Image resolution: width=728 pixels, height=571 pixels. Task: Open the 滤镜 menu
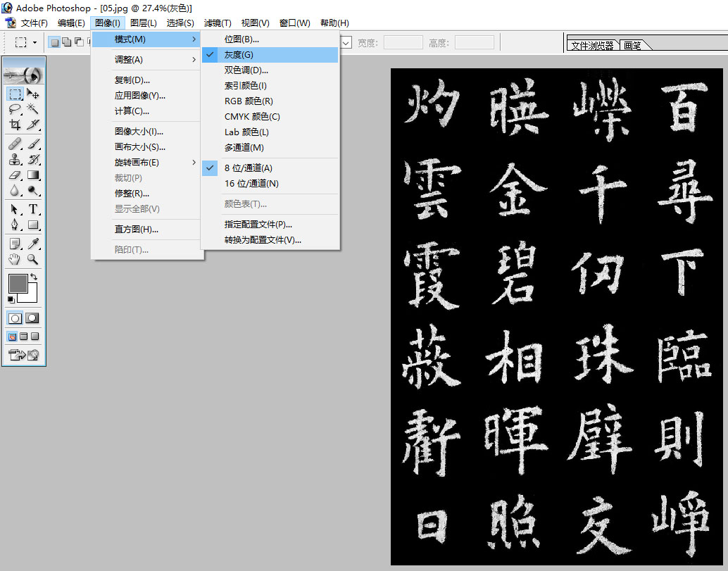[218, 23]
